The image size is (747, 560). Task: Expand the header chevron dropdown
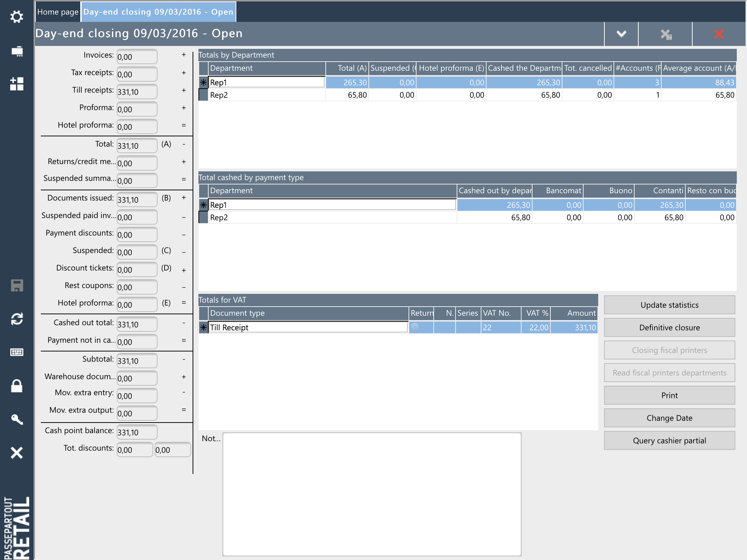click(622, 34)
